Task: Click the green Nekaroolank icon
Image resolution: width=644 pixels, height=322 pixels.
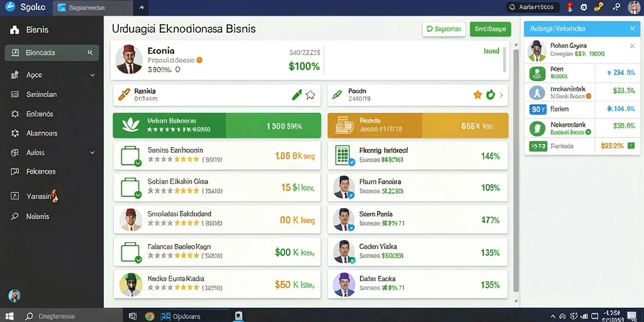Action: [x=537, y=128]
